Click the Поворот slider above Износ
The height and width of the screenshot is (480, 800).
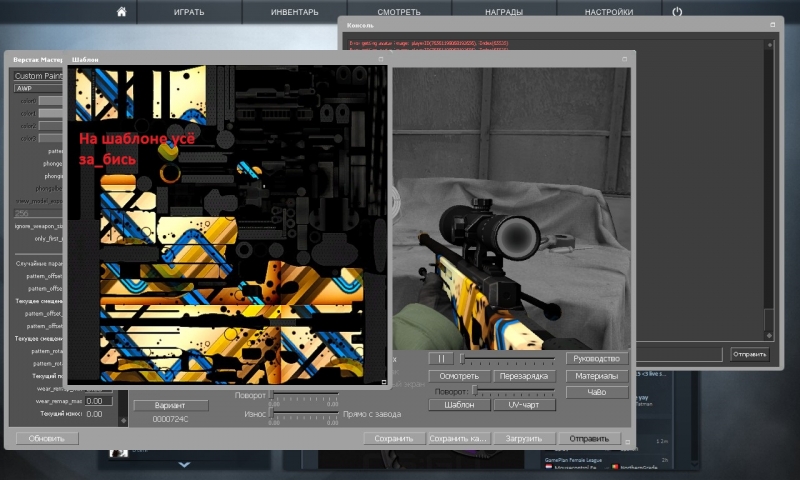click(305, 394)
